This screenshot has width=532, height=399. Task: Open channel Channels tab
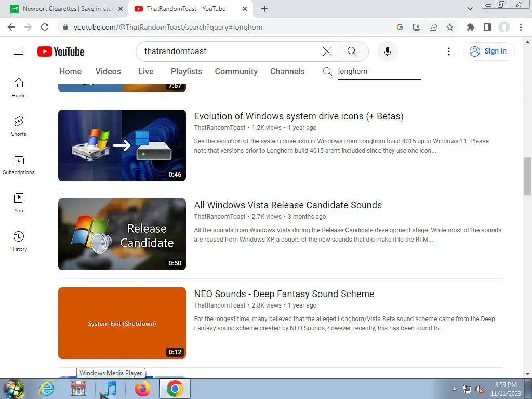coord(287,71)
